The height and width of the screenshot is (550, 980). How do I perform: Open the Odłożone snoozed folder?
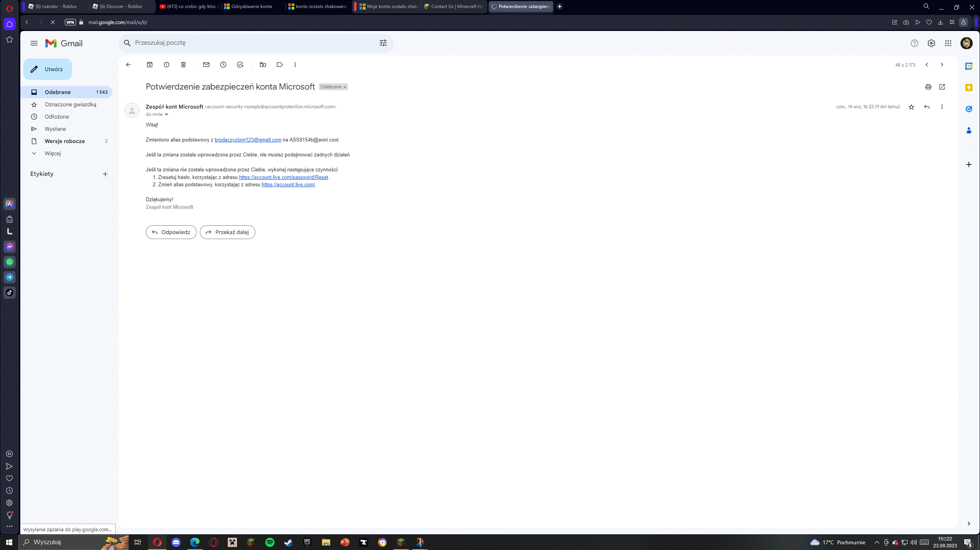pyautogui.click(x=66, y=117)
